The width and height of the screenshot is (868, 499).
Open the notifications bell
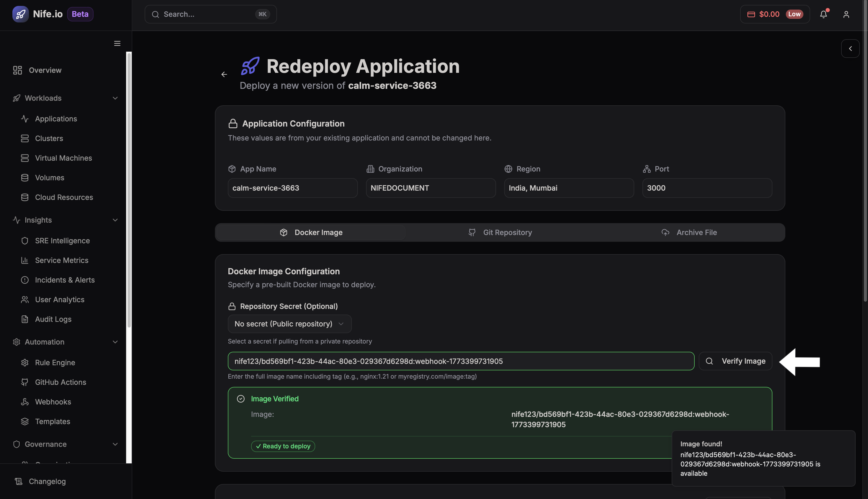tap(824, 14)
